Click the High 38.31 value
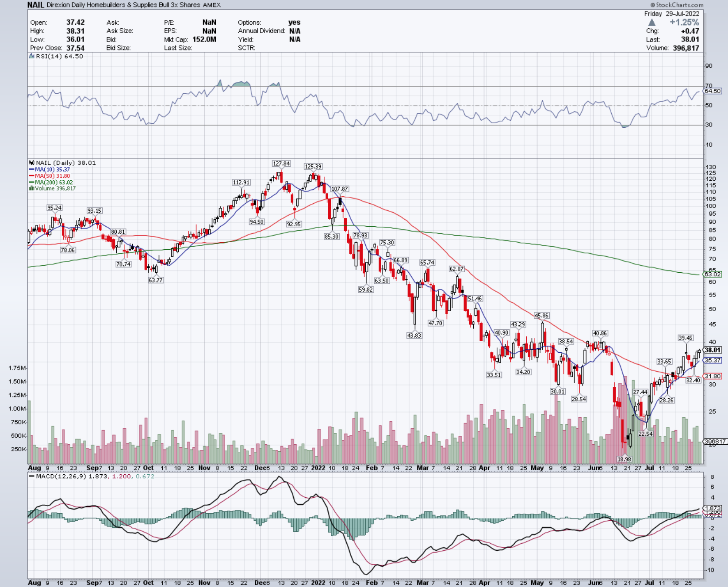Screen dimensions: 728x587 coord(75,31)
